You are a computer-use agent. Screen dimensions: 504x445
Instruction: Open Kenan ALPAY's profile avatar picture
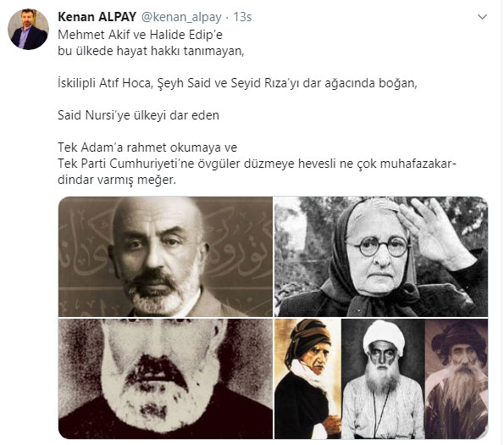click(x=28, y=29)
